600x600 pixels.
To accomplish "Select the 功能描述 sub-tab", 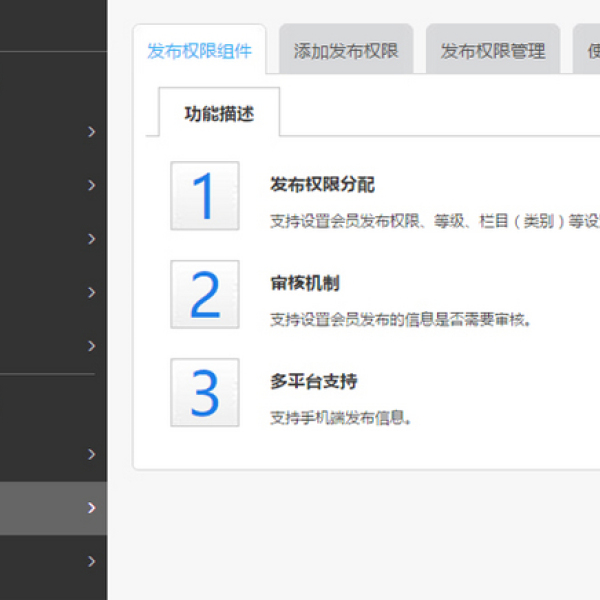I will (219, 113).
